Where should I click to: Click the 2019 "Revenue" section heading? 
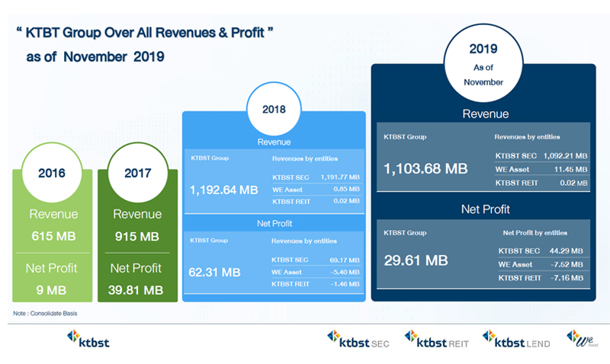[486, 113]
